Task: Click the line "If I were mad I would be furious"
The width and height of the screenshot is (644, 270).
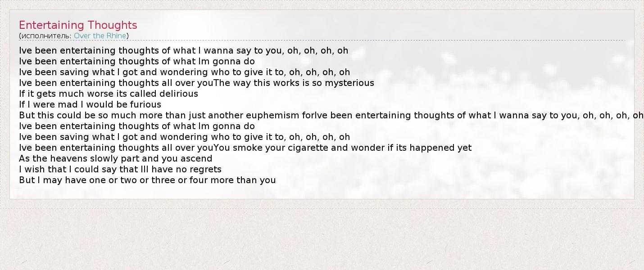Action: click(x=90, y=104)
